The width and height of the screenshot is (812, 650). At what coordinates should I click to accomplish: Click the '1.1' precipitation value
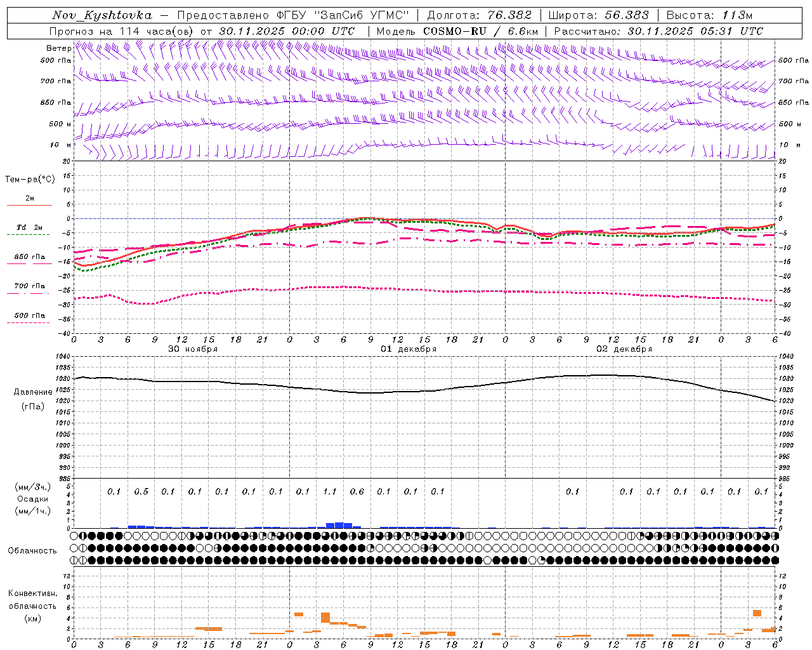(330, 491)
